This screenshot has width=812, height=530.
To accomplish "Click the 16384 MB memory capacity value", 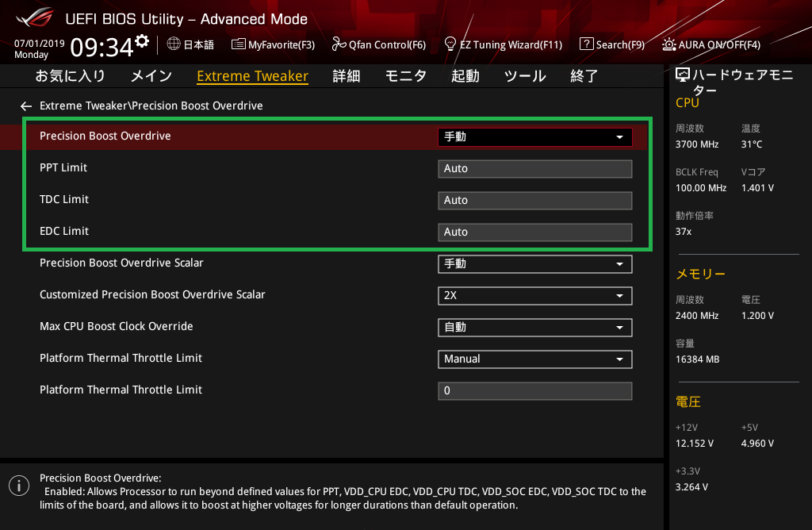I will 698,359.
